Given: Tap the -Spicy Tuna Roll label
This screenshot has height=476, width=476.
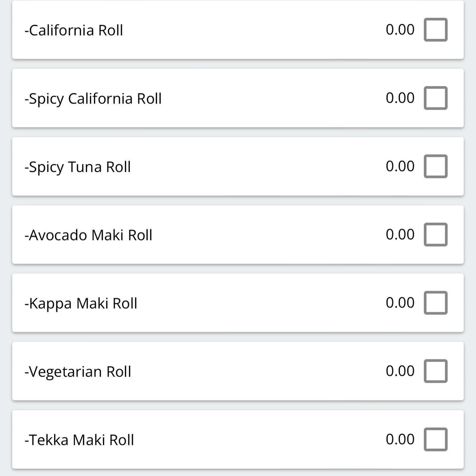Looking at the screenshot, I should tap(78, 167).
